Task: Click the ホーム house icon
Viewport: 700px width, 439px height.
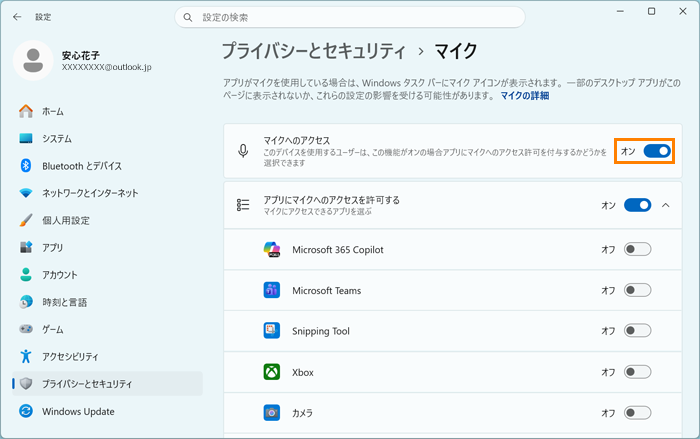Action: (26, 111)
